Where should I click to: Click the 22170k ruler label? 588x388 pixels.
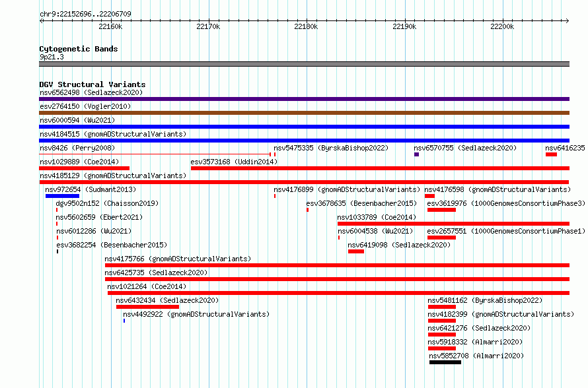tap(208, 26)
